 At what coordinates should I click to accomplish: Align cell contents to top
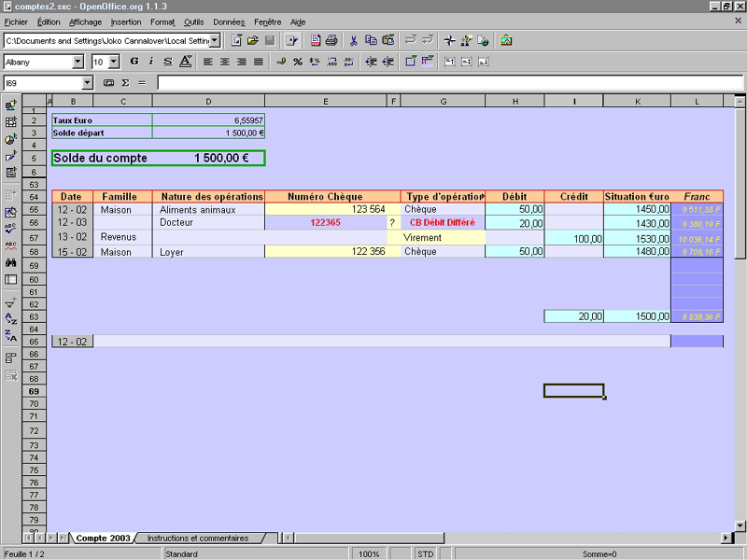[450, 62]
